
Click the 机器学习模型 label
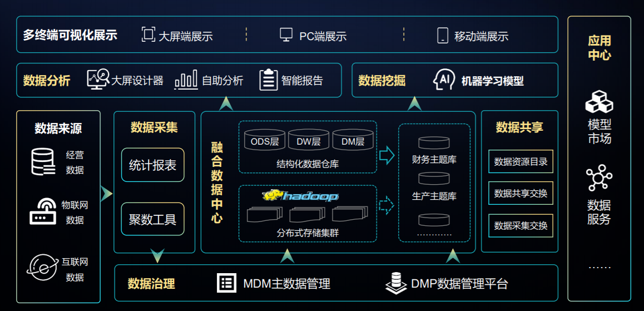[x=492, y=81]
